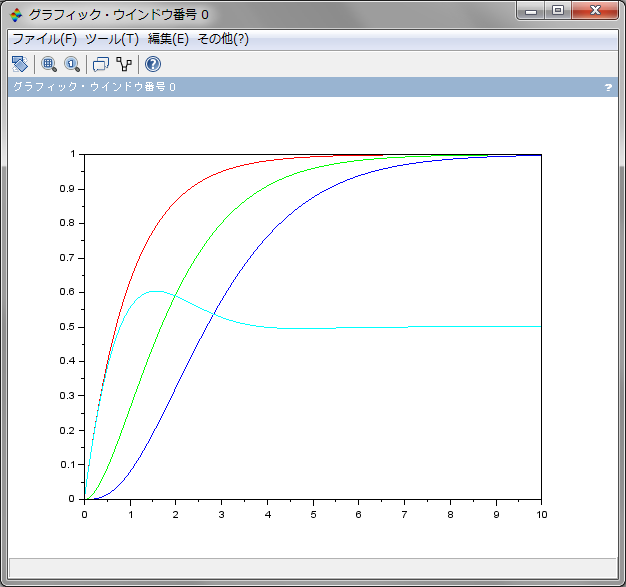Click the node-tree editor toolbar icon
The image size is (626, 587).
point(124,64)
